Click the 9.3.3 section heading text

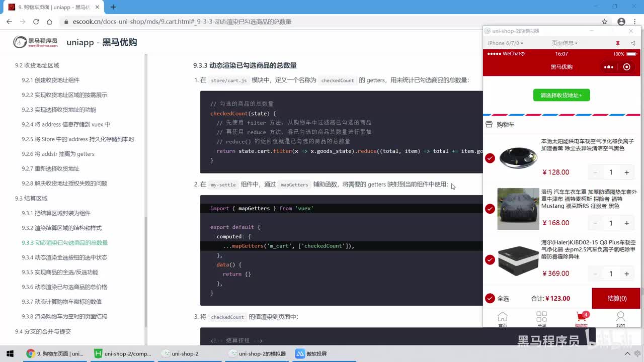(245, 65)
